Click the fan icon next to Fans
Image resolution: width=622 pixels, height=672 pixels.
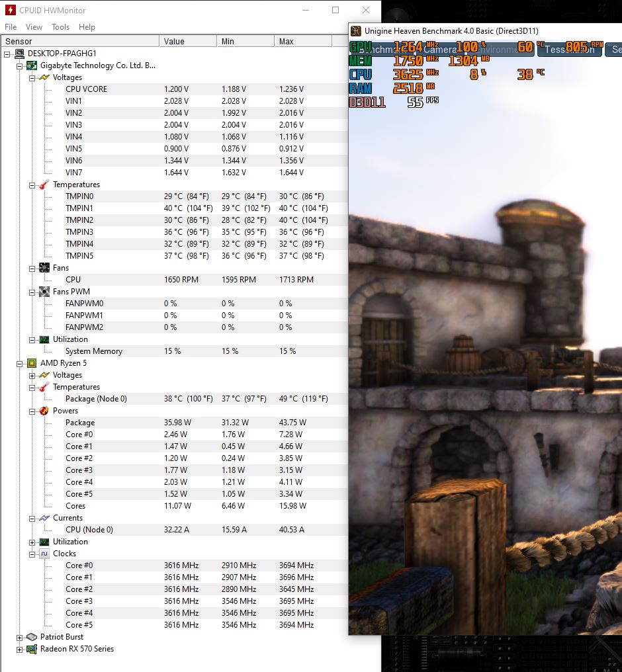pos(44,268)
